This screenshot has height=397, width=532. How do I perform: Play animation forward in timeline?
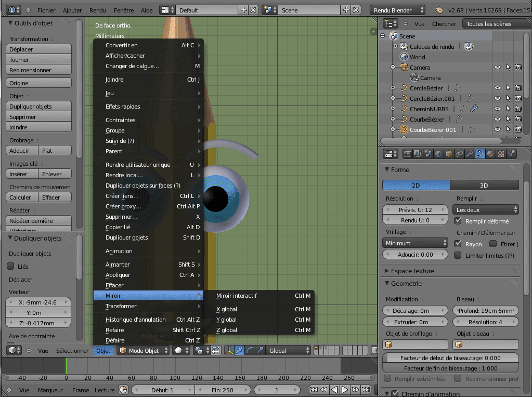click(345, 390)
